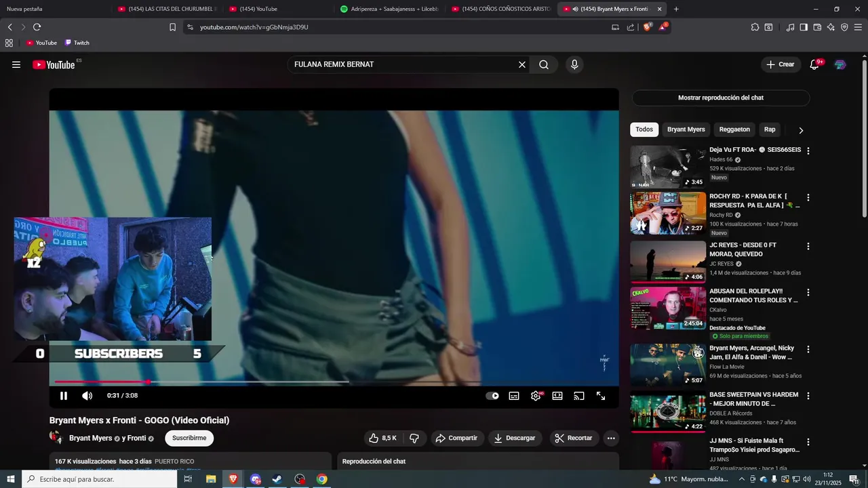Open the browser extensions puzzle icon
Screen dimensions: 868x488
click(755, 27)
